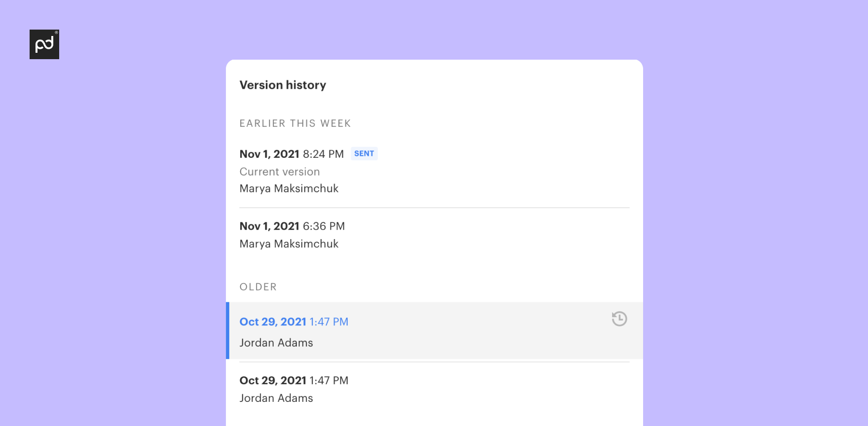The width and height of the screenshot is (868, 426).
Task: Click Jordan Adams in the highlighted row
Action: [x=276, y=343]
